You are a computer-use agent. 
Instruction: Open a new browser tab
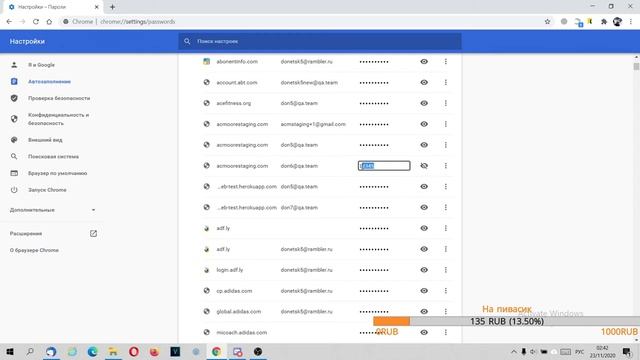pyautogui.click(x=112, y=7)
